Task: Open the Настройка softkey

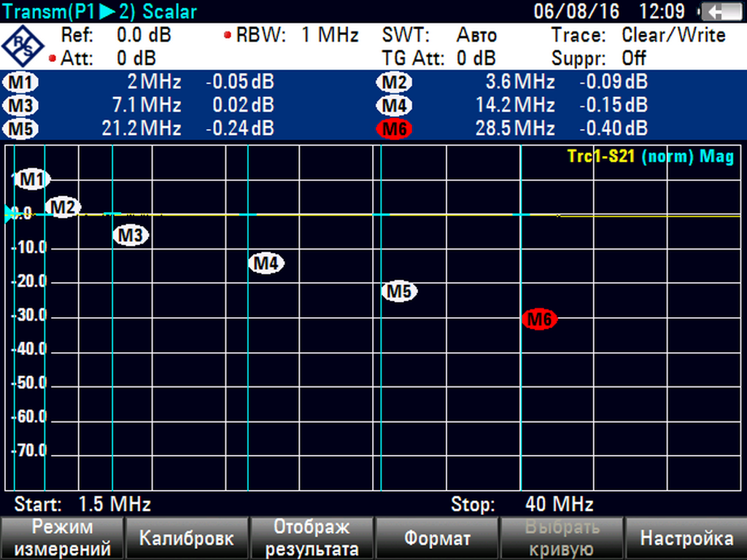Action: (x=686, y=538)
